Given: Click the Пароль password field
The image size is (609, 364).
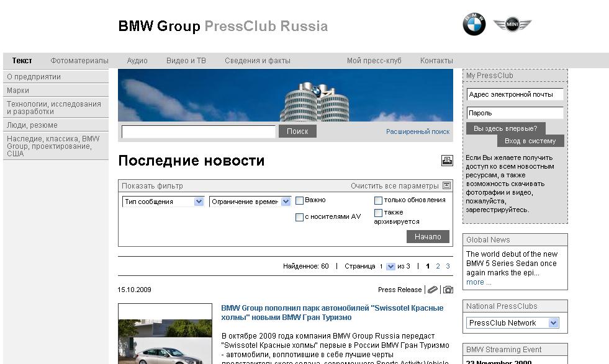Looking at the screenshot, I should 515,113.
